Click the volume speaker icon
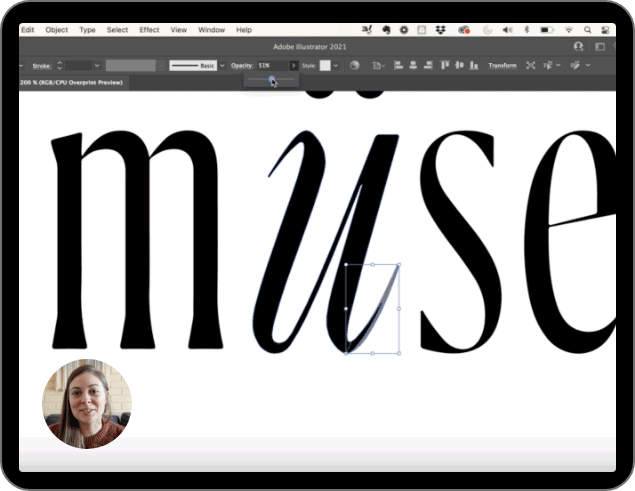The height and width of the screenshot is (491, 635). [507, 30]
